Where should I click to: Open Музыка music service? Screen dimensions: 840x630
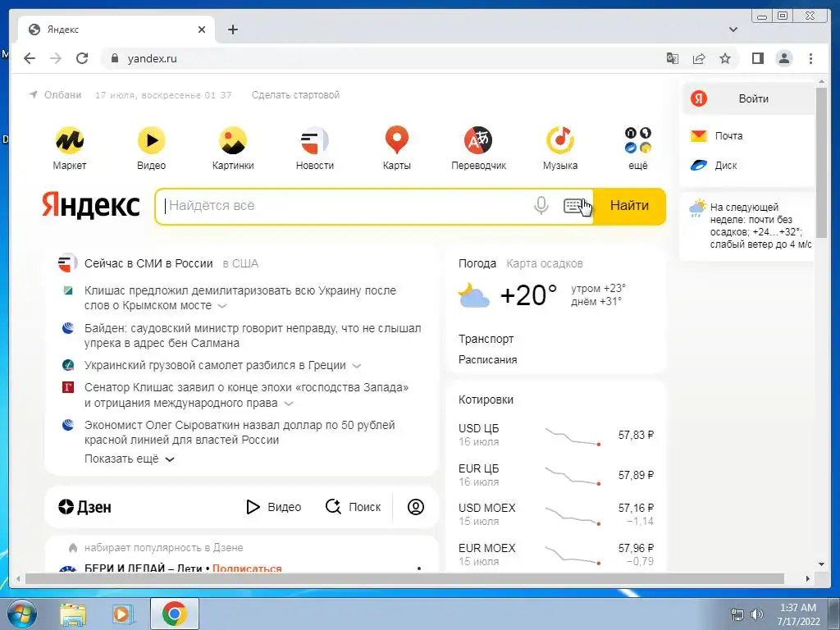(x=560, y=141)
